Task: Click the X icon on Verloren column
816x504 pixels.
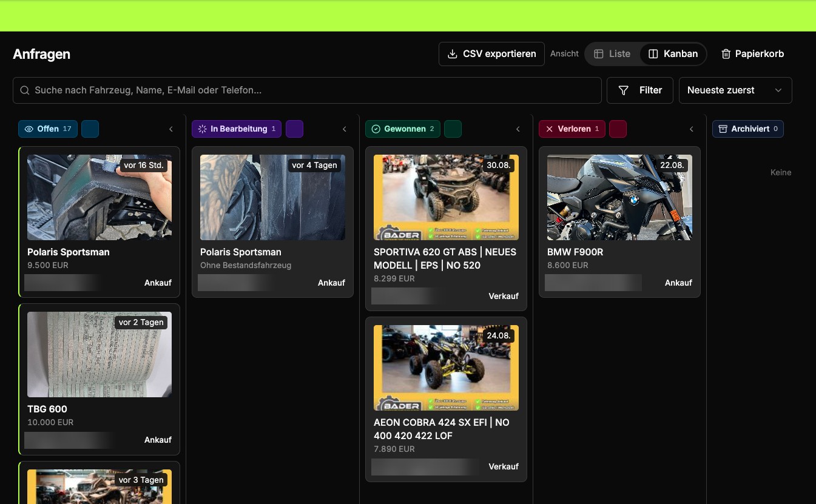Action: [x=550, y=129]
